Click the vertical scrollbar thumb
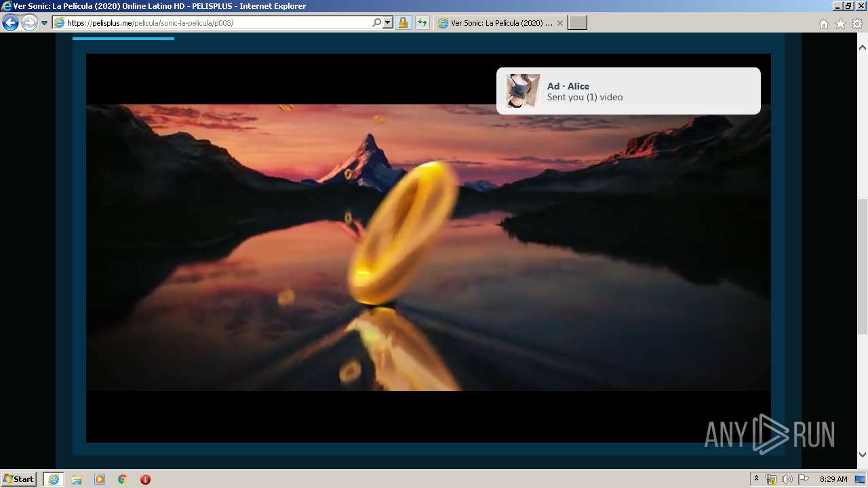This screenshot has height=488, width=868. [863, 268]
